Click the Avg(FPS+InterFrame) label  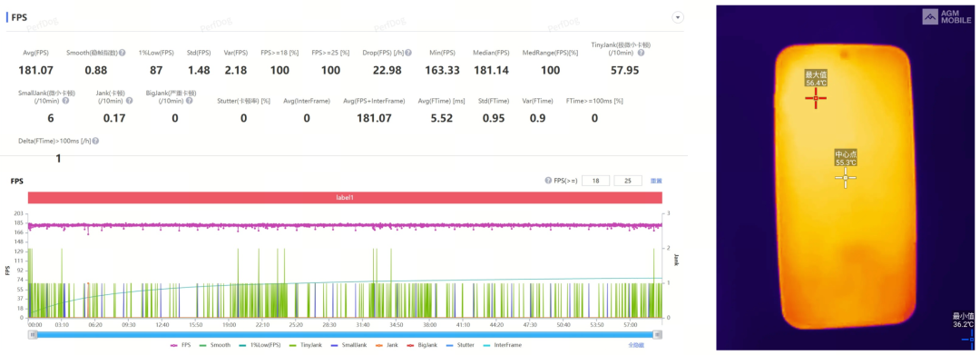pyautogui.click(x=374, y=101)
